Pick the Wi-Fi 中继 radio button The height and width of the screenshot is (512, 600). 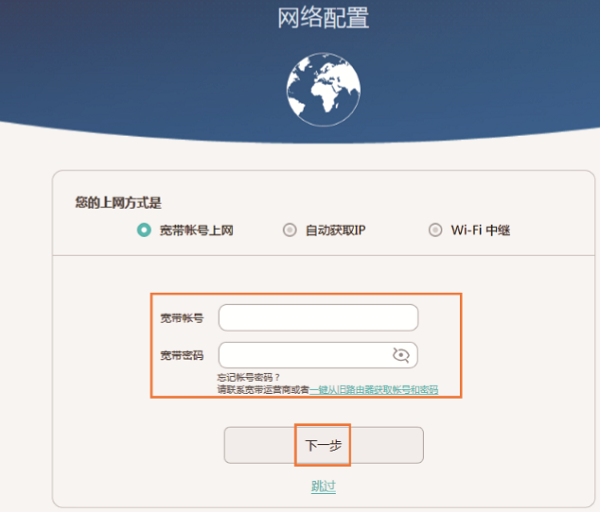tap(435, 230)
